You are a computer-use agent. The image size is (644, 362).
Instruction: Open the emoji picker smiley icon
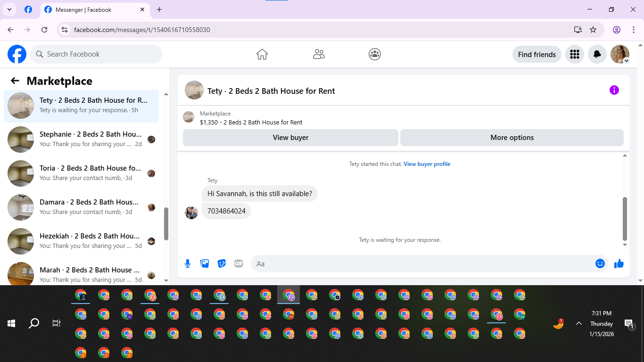point(600,263)
